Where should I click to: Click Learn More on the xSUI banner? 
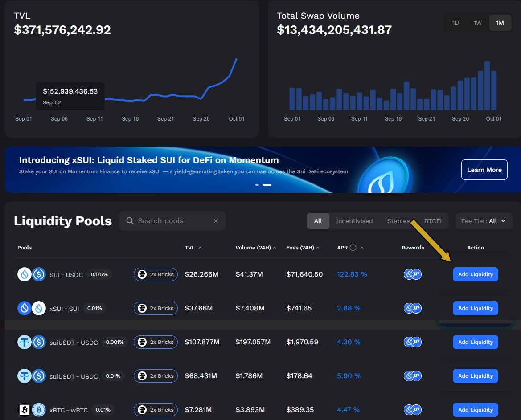(x=484, y=170)
